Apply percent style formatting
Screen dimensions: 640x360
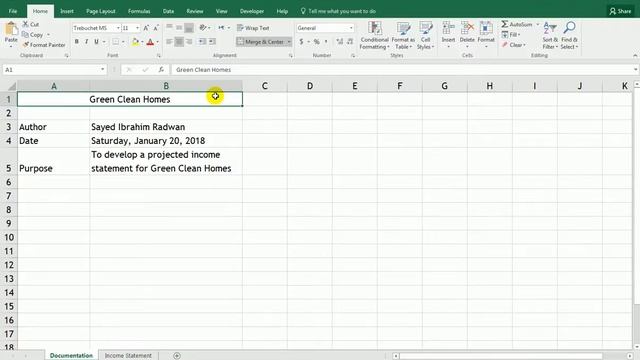(x=316, y=42)
